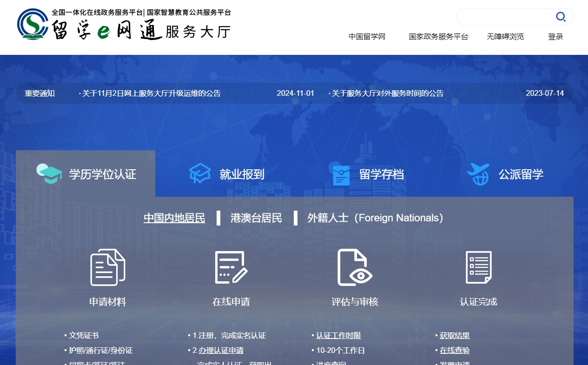Image resolution: width=588 pixels, height=365 pixels.
Task: Click the 在线申请 form pencil icon
Action: (231, 267)
